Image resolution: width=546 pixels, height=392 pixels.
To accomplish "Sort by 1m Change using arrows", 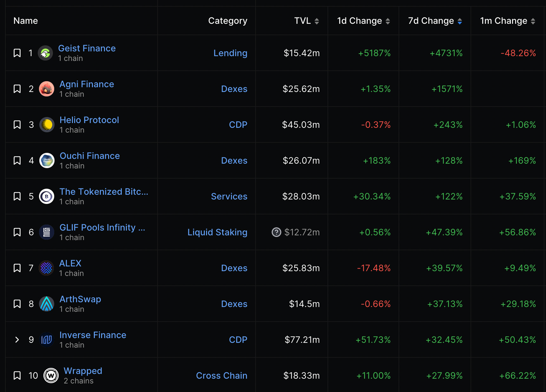I will [533, 21].
